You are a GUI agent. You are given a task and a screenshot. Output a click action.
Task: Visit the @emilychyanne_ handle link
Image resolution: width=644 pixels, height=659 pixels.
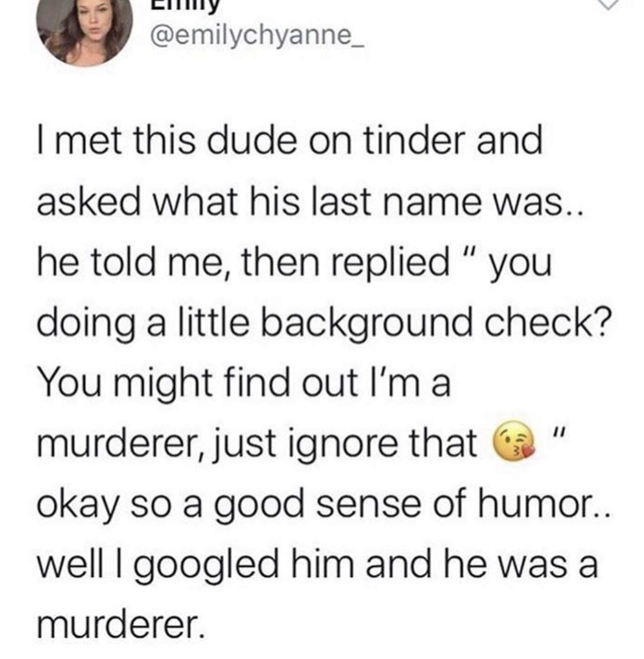(x=258, y=37)
